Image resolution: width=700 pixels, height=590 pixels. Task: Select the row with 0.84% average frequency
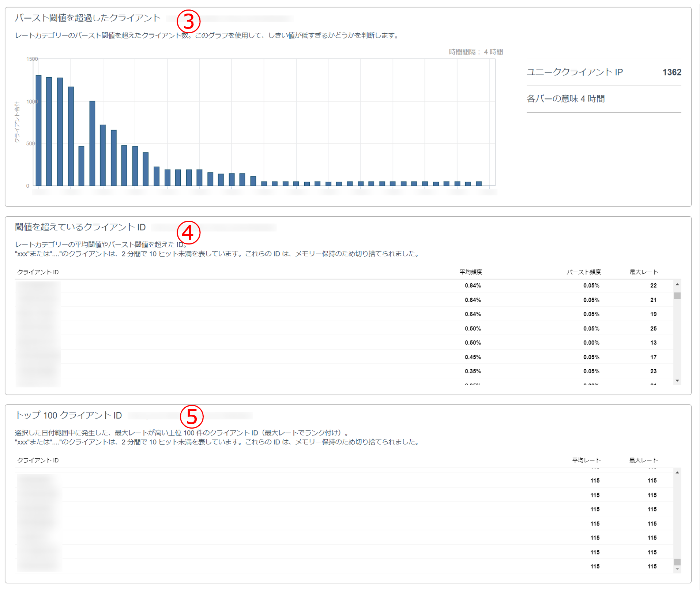[344, 285]
